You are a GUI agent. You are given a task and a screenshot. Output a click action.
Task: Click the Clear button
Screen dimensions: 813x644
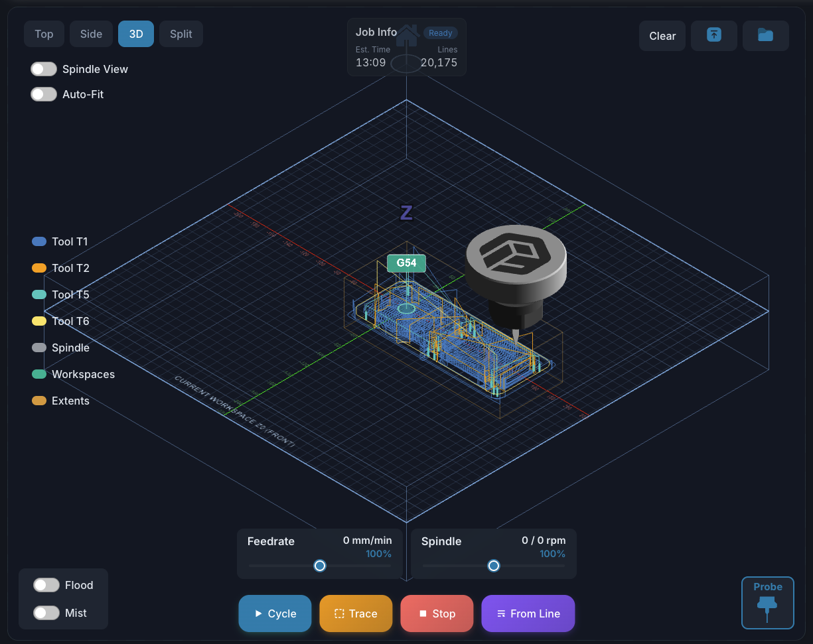pyautogui.click(x=662, y=36)
